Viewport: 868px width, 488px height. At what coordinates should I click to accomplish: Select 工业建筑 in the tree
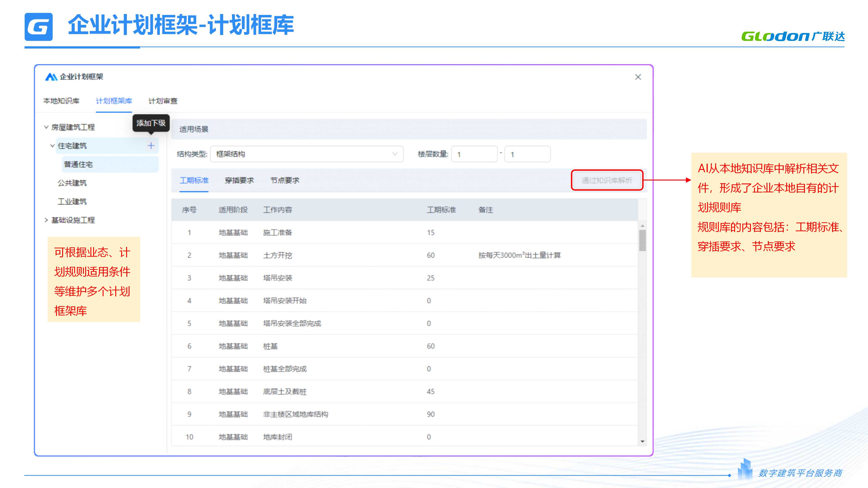point(72,201)
